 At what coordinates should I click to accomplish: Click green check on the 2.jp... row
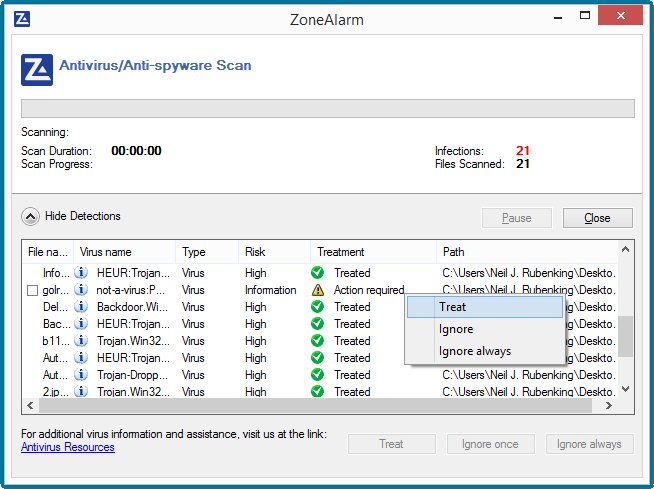point(317,391)
